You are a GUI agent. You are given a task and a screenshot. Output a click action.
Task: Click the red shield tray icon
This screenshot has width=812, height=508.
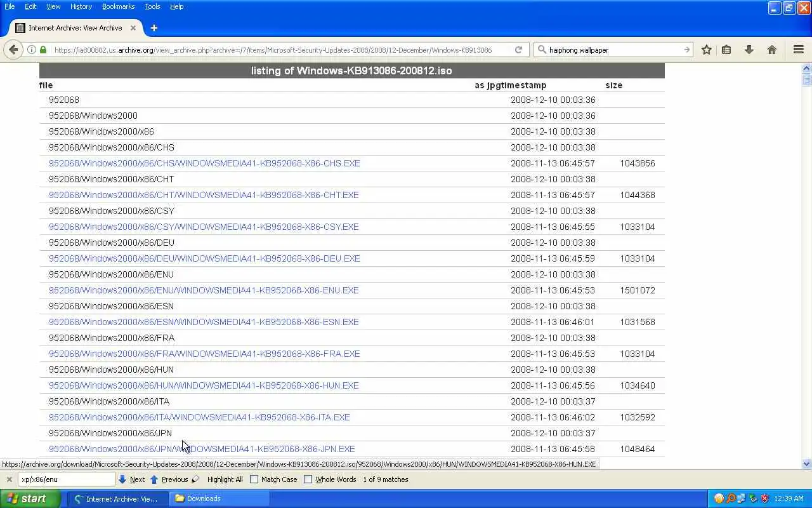pyautogui.click(x=764, y=498)
